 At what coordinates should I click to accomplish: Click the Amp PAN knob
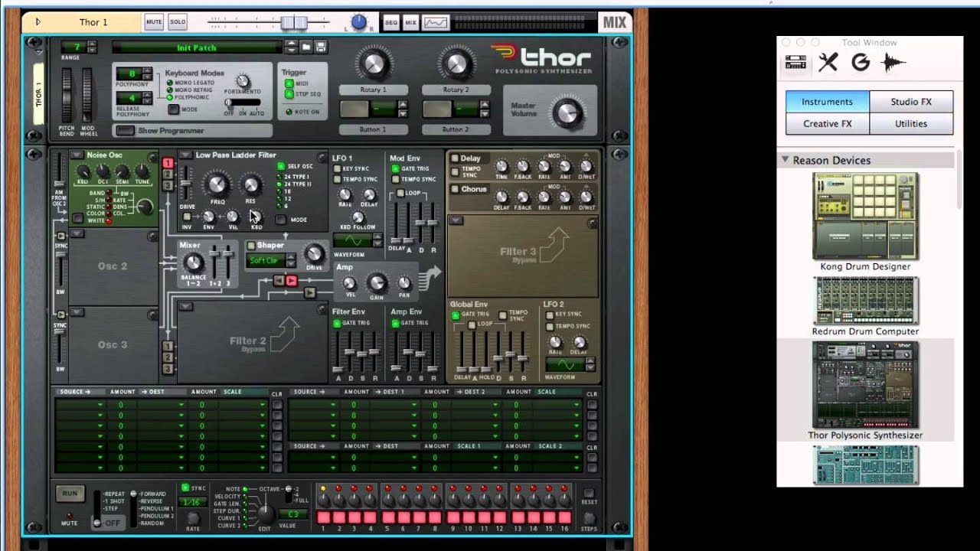[x=404, y=284]
